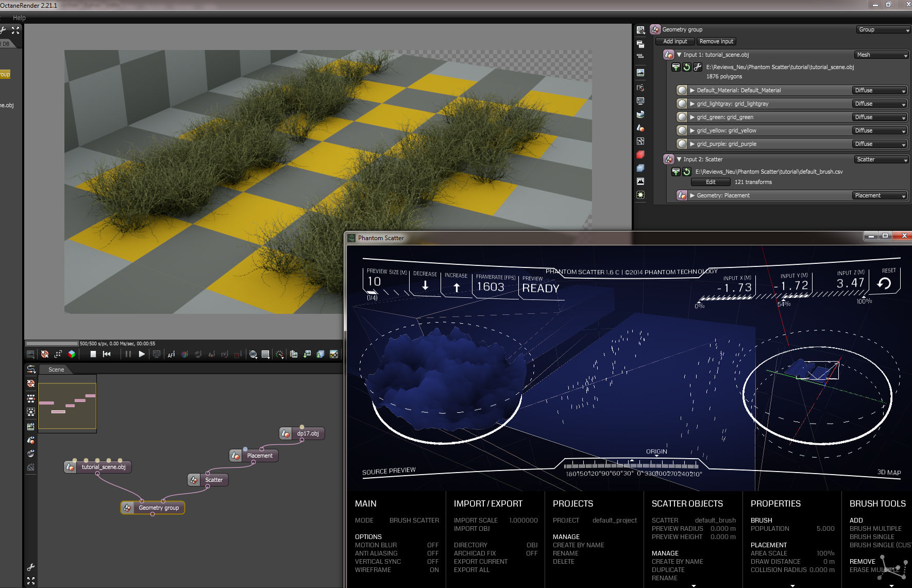Viewport: 912px width, 588px height.
Task: Click IMPORT OBJ in Import/Export
Action: point(472,528)
